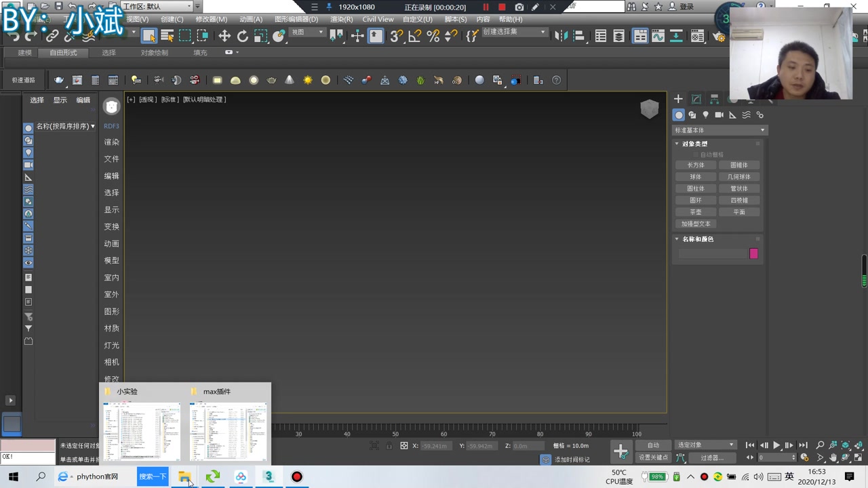The image size is (868, 488).
Task: Toggle lights display in scene explorer
Action: 28,152
